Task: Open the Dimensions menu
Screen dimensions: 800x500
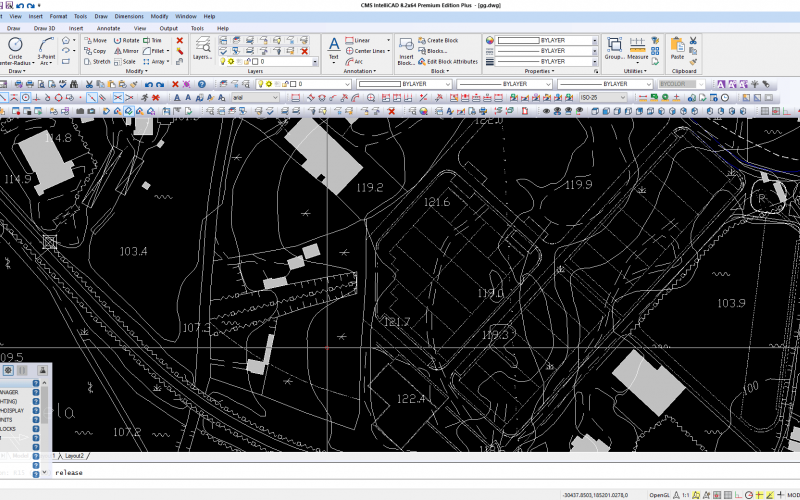Action: pyautogui.click(x=129, y=17)
